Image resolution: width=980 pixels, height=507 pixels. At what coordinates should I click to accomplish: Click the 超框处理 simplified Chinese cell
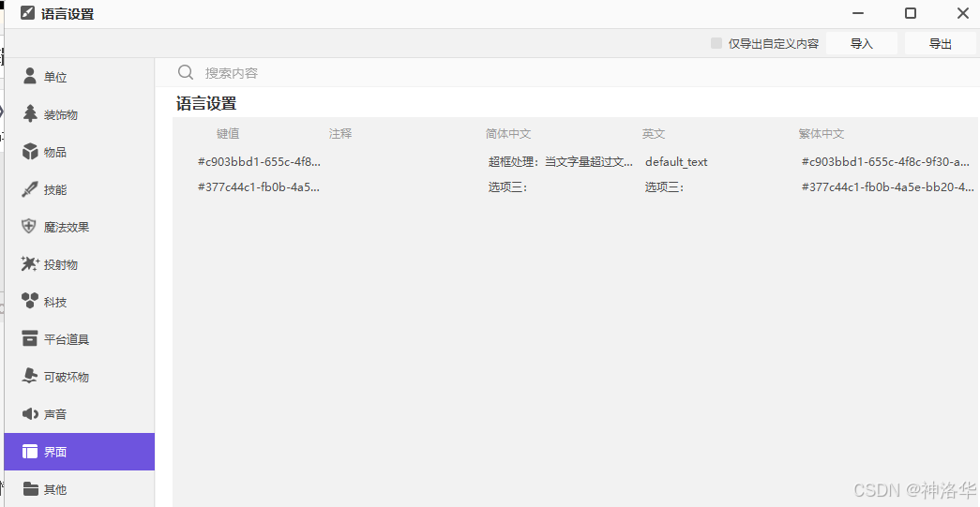tap(561, 162)
